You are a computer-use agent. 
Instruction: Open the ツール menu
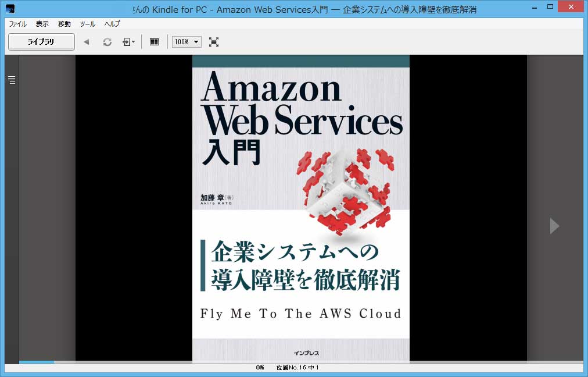click(87, 24)
